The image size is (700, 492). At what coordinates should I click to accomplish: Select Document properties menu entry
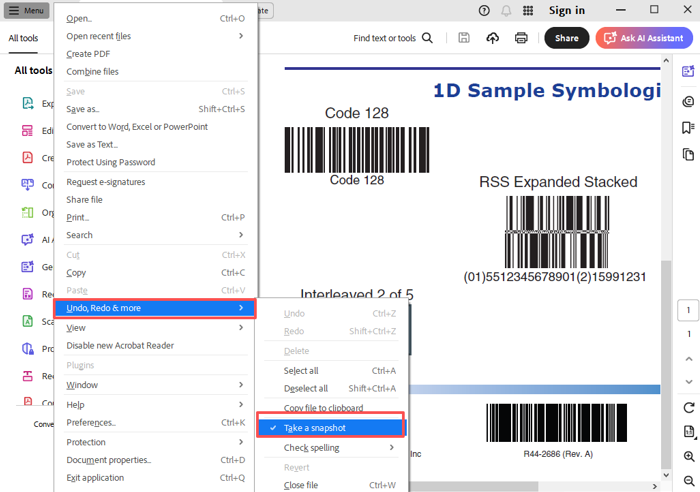click(108, 460)
